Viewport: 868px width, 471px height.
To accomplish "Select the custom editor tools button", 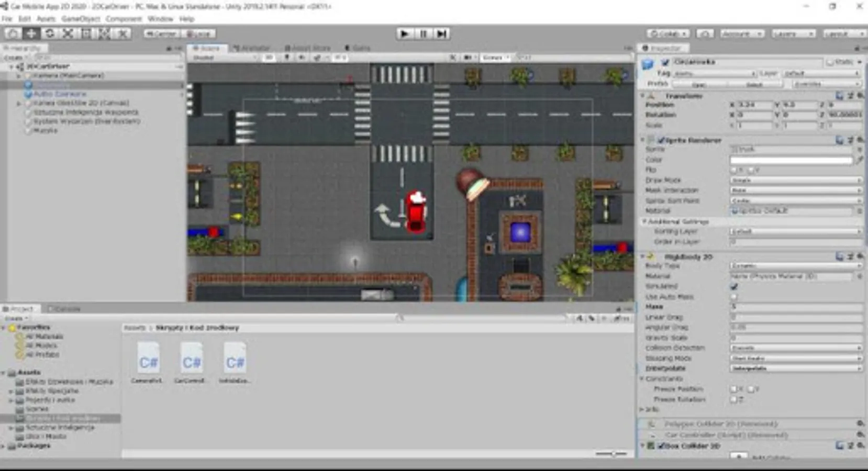I will pyautogui.click(x=123, y=33).
